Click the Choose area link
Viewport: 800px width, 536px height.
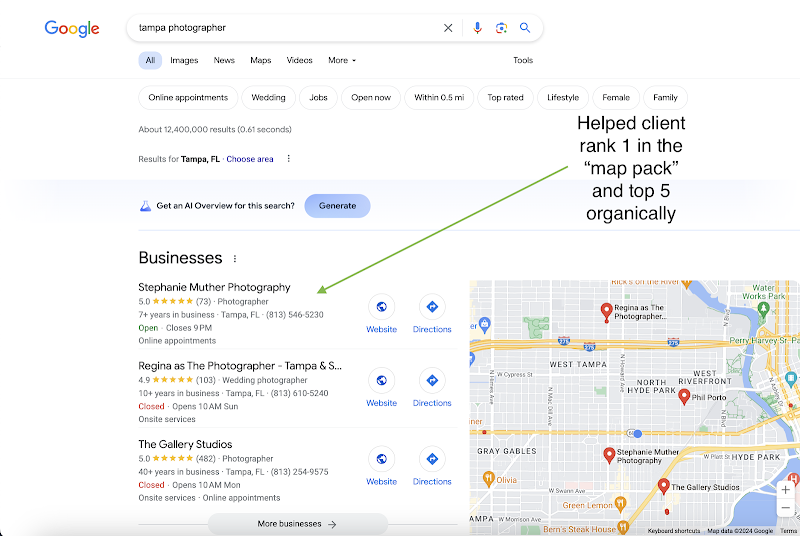point(250,159)
